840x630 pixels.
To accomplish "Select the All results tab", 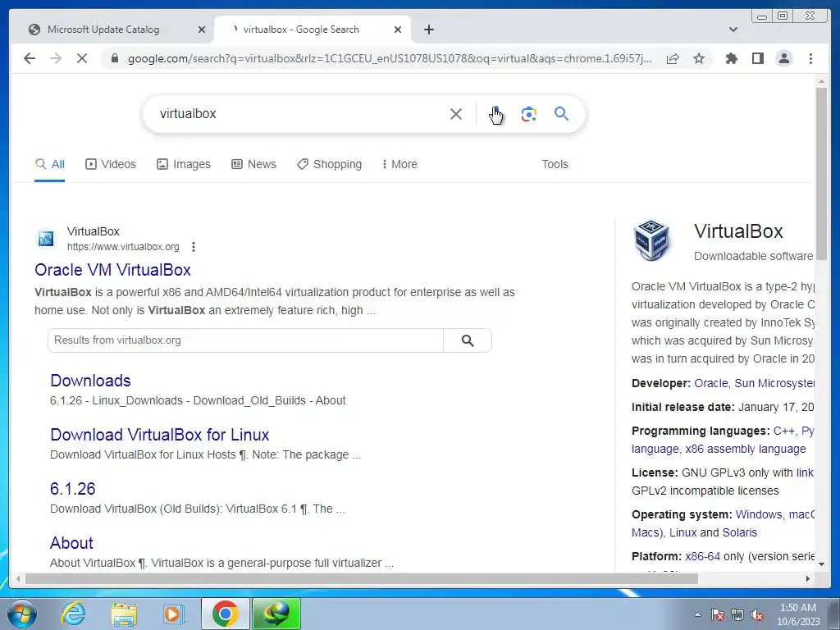I will (50, 164).
